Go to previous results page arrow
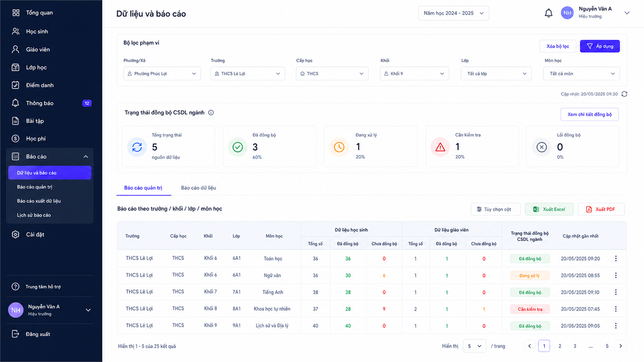This screenshot has width=644, height=362. click(x=530, y=346)
